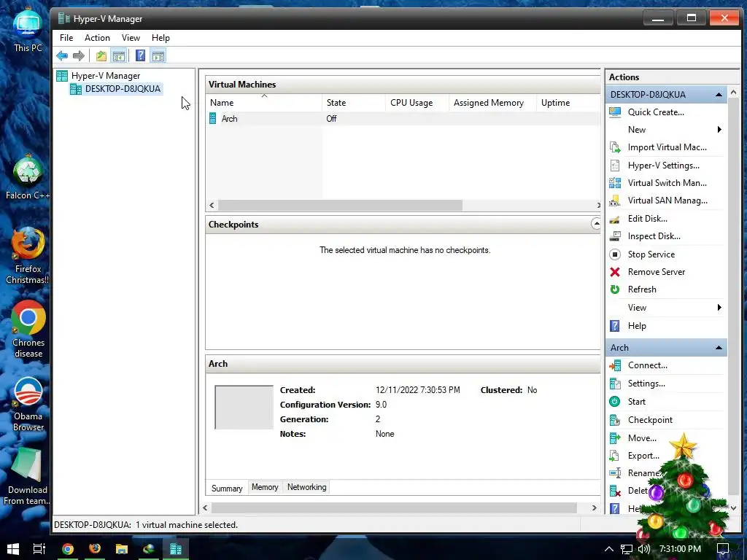The width and height of the screenshot is (747, 560).
Task: Open the File menu
Action: pos(66,38)
